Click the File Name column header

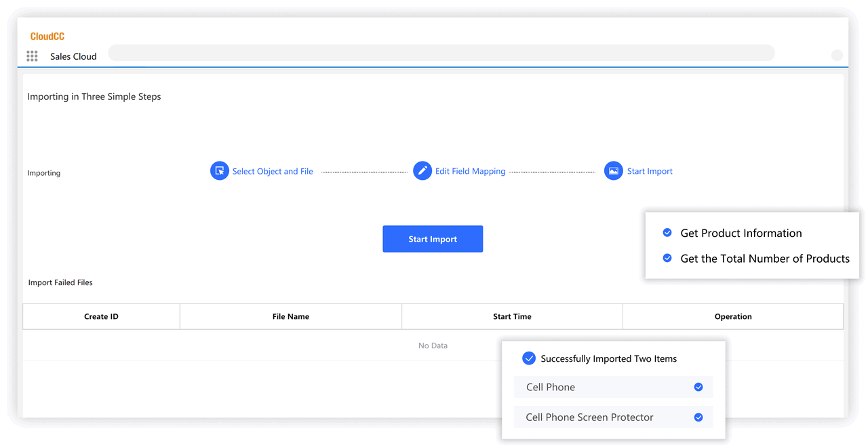[x=290, y=317]
